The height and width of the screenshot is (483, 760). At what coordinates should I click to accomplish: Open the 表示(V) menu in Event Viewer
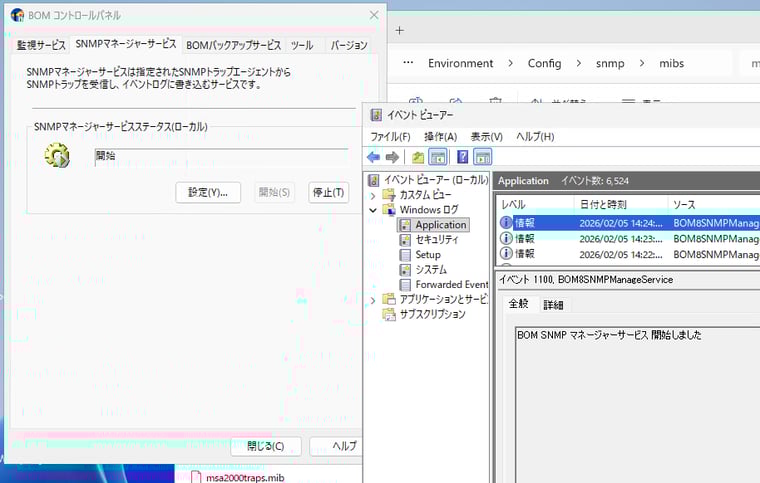(487, 137)
